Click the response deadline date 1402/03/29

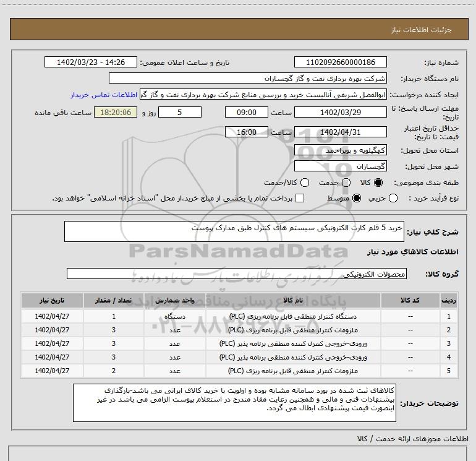coord(340,112)
